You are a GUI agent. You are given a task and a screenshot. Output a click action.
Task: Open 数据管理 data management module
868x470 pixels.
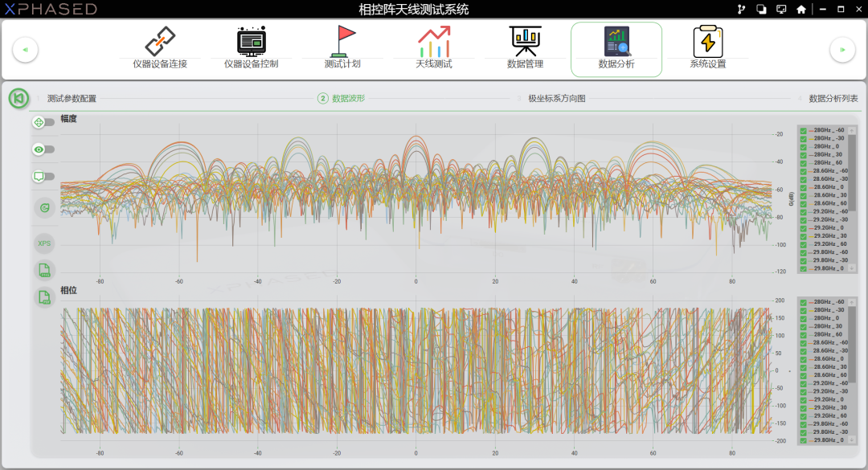coord(526,49)
